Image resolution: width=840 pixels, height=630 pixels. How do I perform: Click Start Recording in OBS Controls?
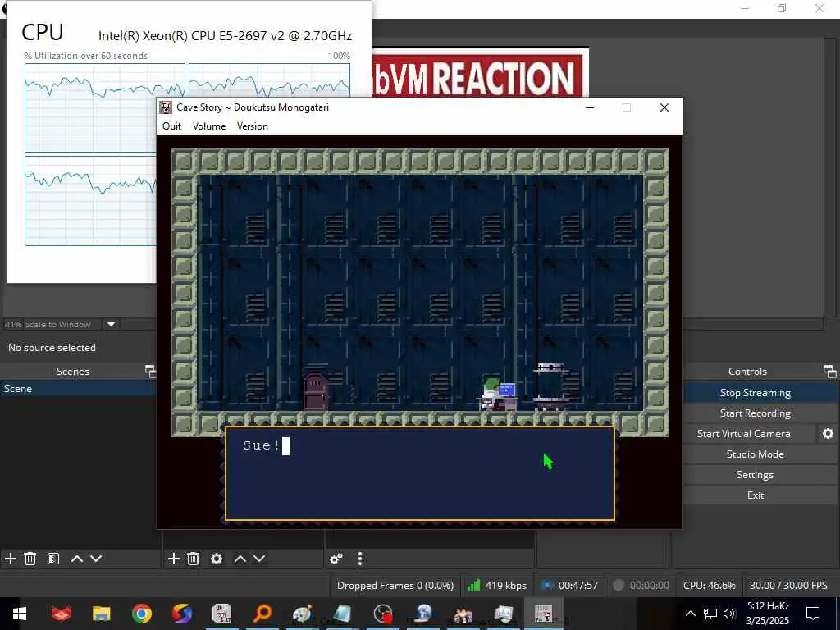coord(756,413)
